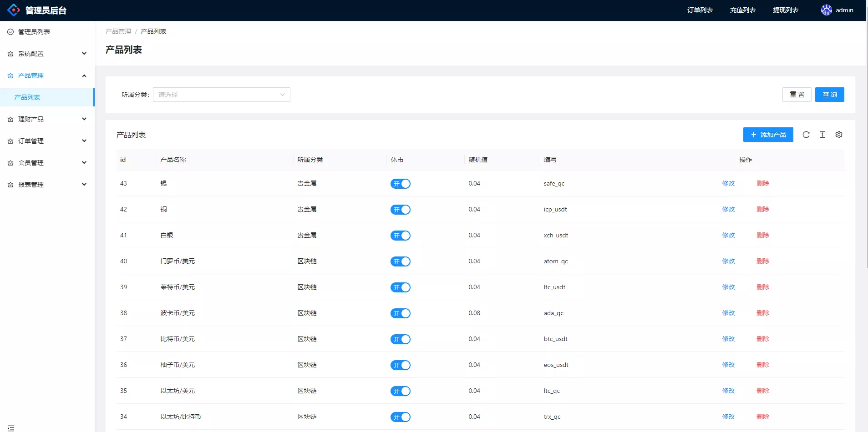This screenshot has width=868, height=432.
Task: Click 修改 for the btc_usdt product
Action: point(729,339)
